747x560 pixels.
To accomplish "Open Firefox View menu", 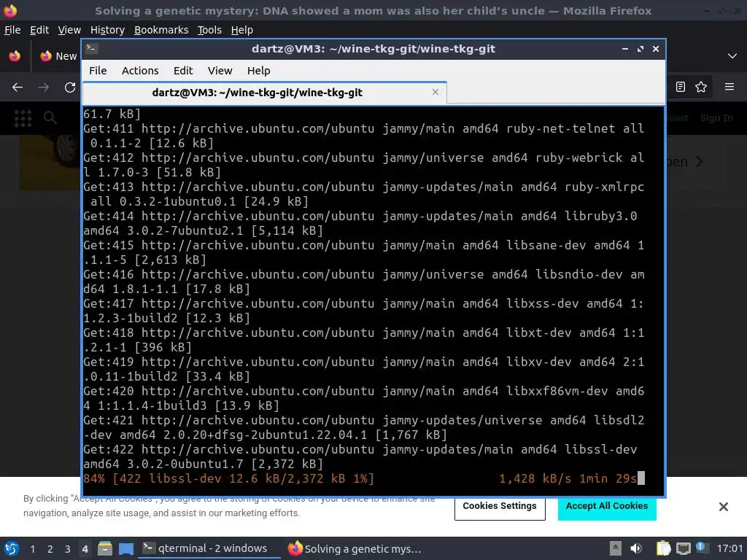I will tap(69, 29).
